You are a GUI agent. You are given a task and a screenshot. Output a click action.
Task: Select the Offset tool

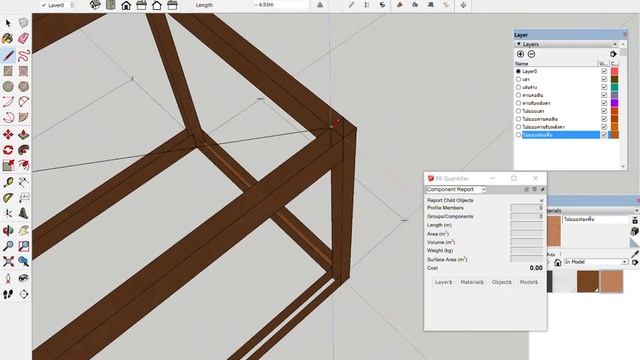click(24, 165)
